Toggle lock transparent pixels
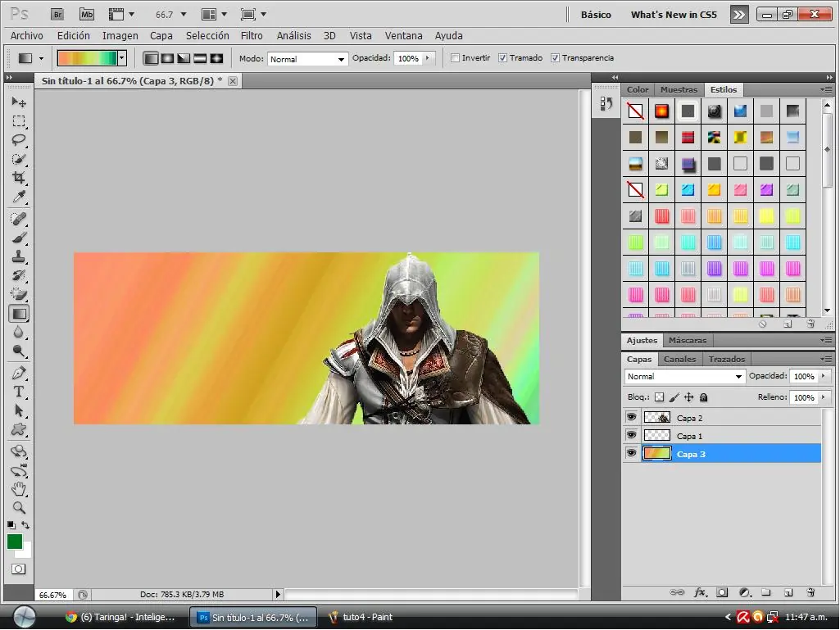840x630 pixels. click(x=660, y=397)
